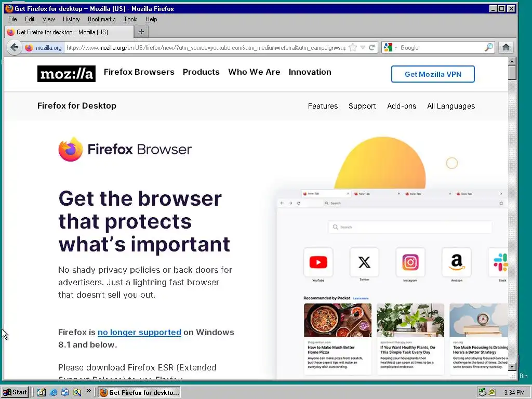Click the network tray icon
The width and height of the screenshot is (532, 399).
483,392
